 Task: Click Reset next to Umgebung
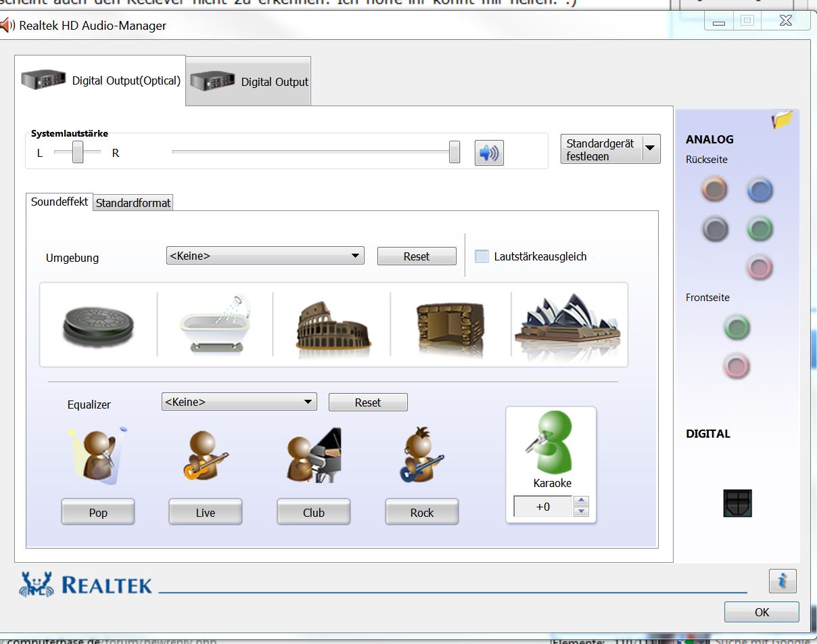417,256
